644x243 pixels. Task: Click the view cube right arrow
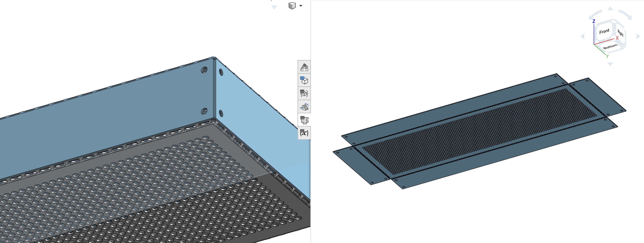click(x=638, y=36)
